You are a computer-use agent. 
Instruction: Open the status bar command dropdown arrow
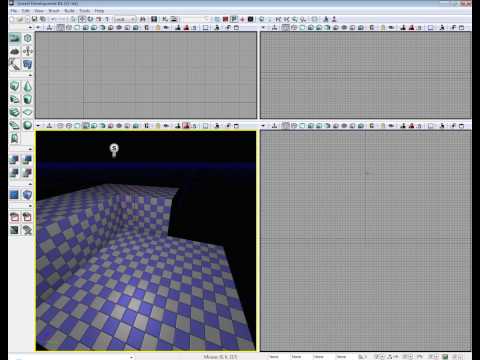[x=132, y=357]
